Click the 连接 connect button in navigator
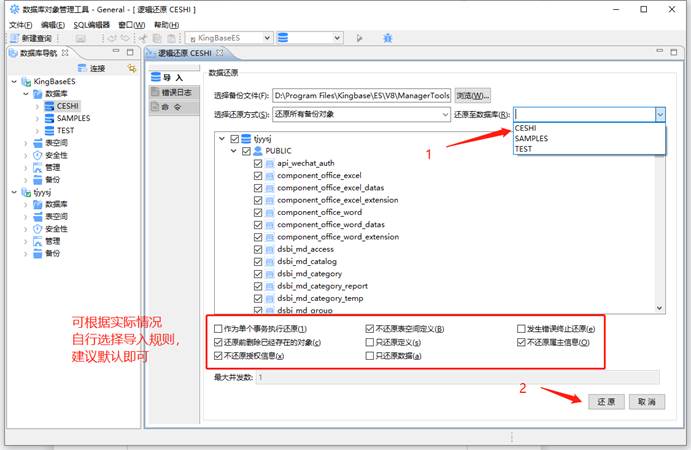 click(x=91, y=68)
